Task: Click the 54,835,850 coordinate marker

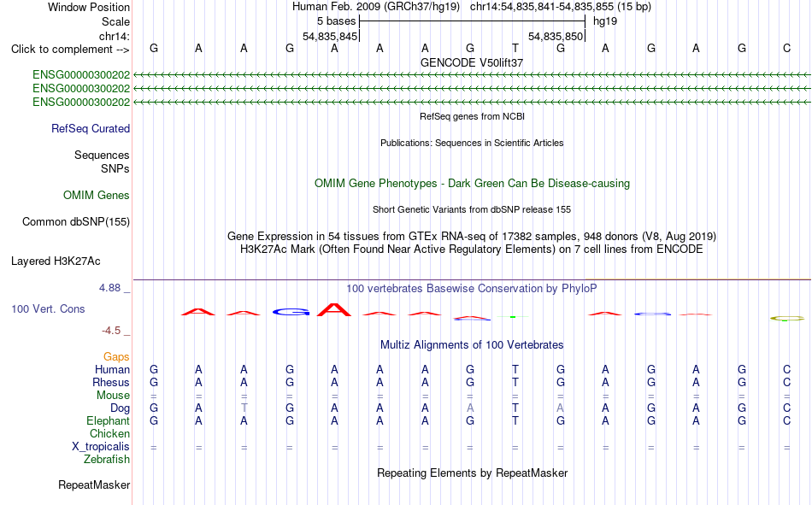Action: click(556, 36)
